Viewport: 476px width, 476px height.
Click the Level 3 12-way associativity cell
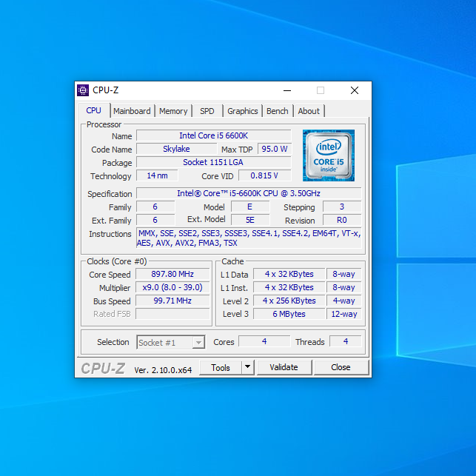(344, 314)
